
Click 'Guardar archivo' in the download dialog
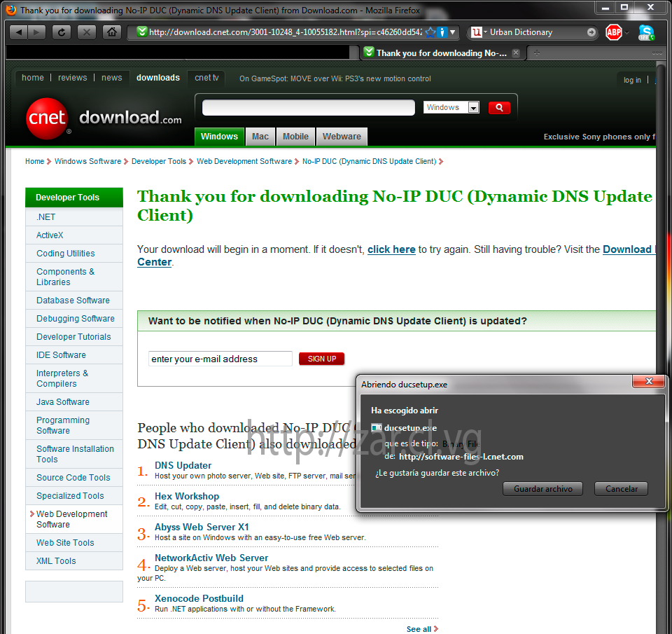tap(542, 488)
